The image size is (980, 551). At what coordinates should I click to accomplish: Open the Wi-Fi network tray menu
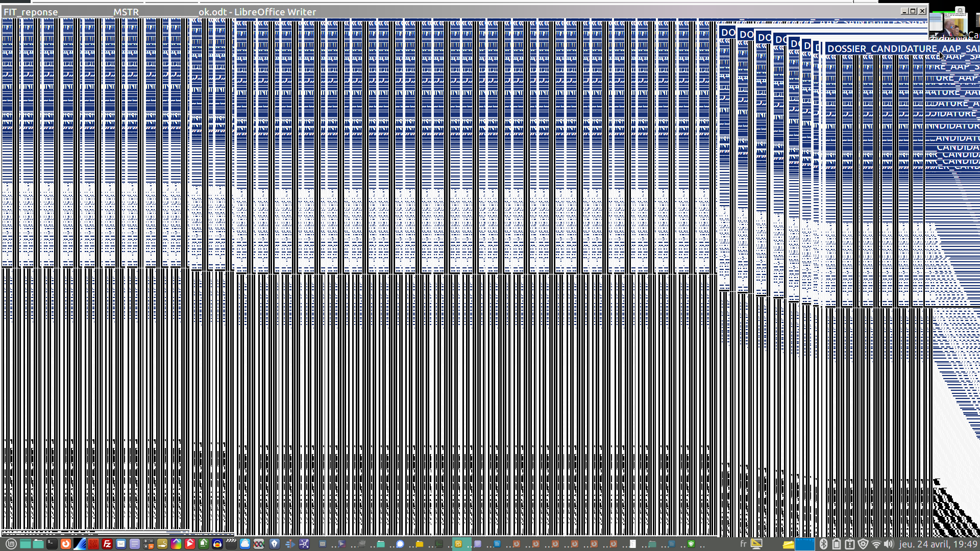coord(876,544)
